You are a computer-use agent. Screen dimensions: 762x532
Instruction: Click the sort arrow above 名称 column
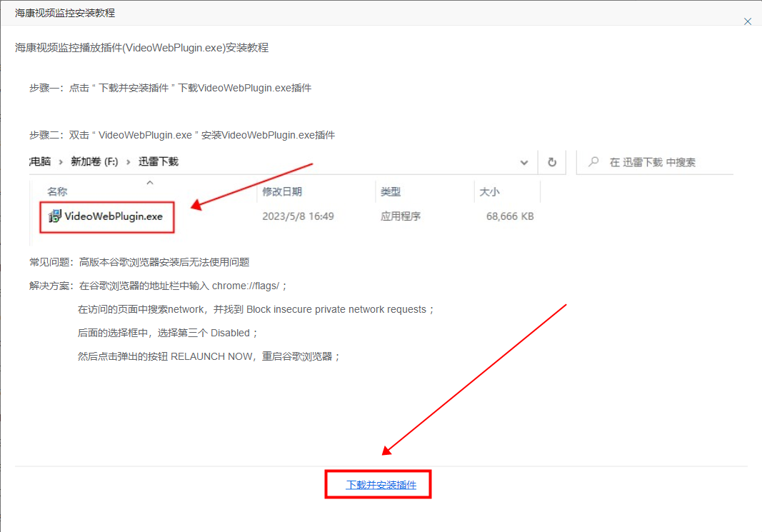(149, 183)
